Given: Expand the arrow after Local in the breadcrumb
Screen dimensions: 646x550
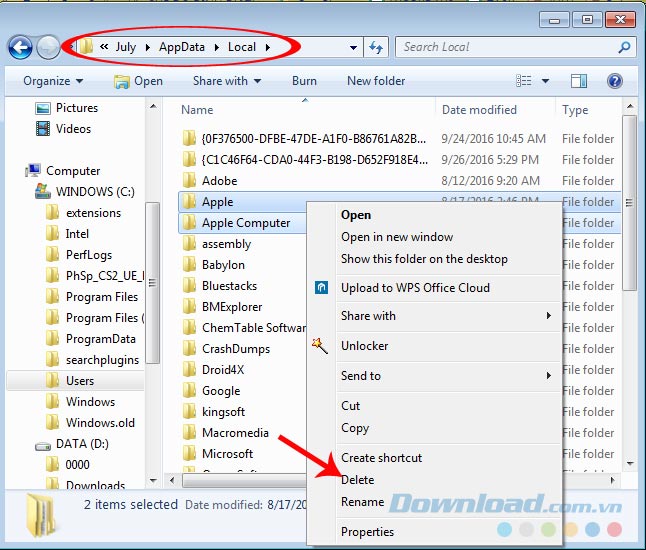Looking at the screenshot, I should point(268,47).
